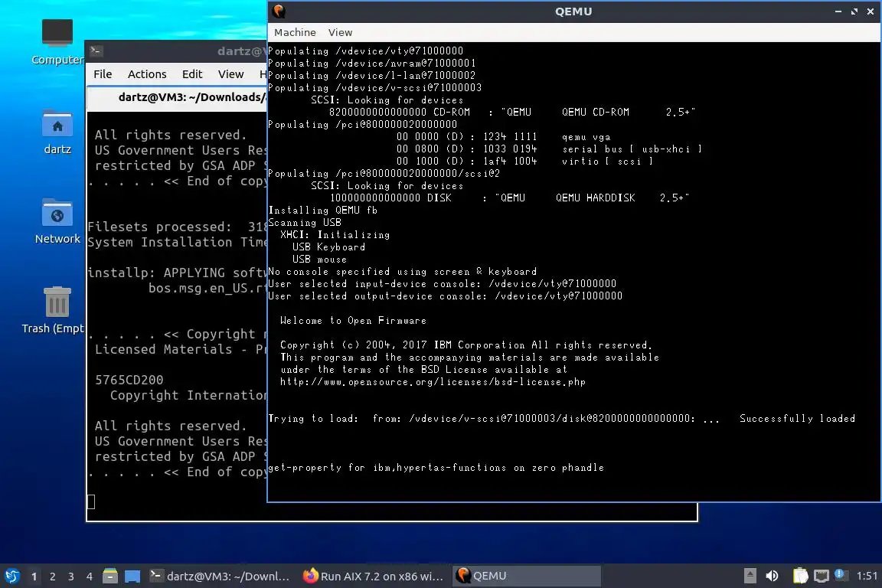This screenshot has height=588, width=882.
Task: Open the update notifier tray icon
Action: pos(841,574)
